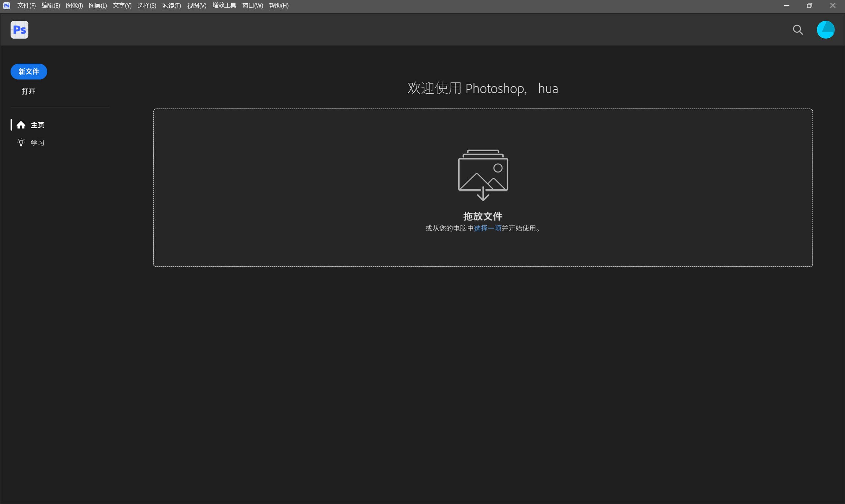The height and width of the screenshot is (504, 845).
Task: Open the 帮助(H) menu
Action: click(x=279, y=5)
